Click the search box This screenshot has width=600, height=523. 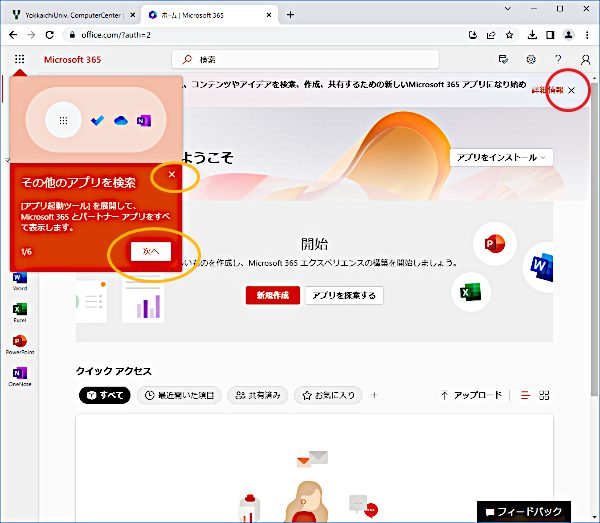point(305,59)
